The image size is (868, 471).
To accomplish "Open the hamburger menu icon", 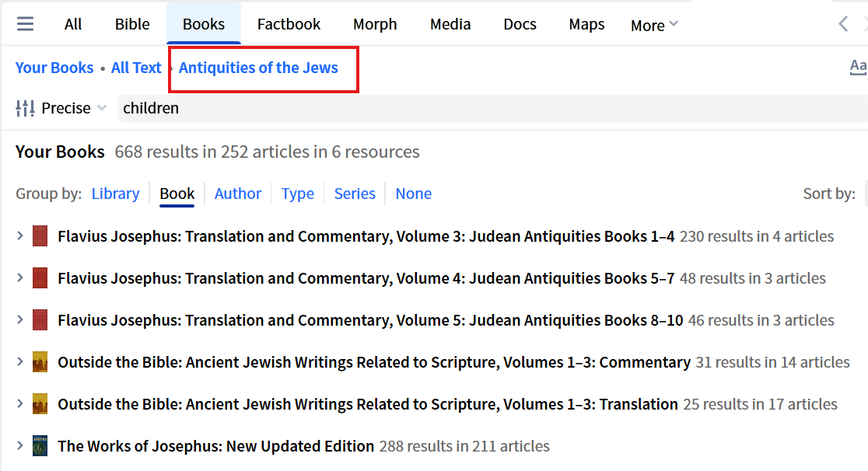I will pyautogui.click(x=25, y=24).
